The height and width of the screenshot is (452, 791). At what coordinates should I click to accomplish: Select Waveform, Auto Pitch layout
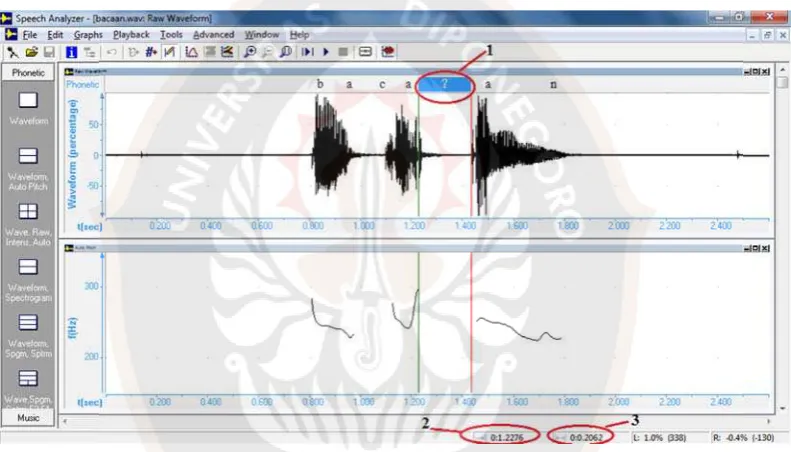(x=28, y=169)
